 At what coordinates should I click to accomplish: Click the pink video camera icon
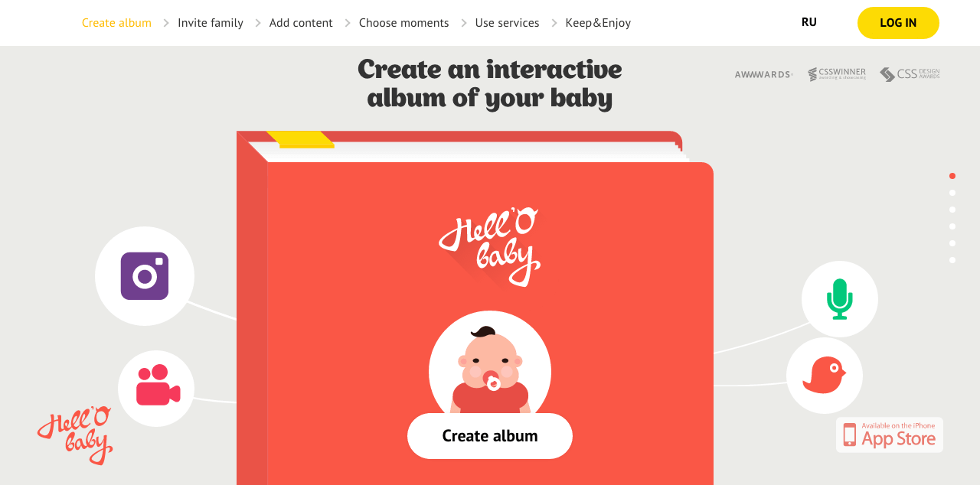click(158, 385)
